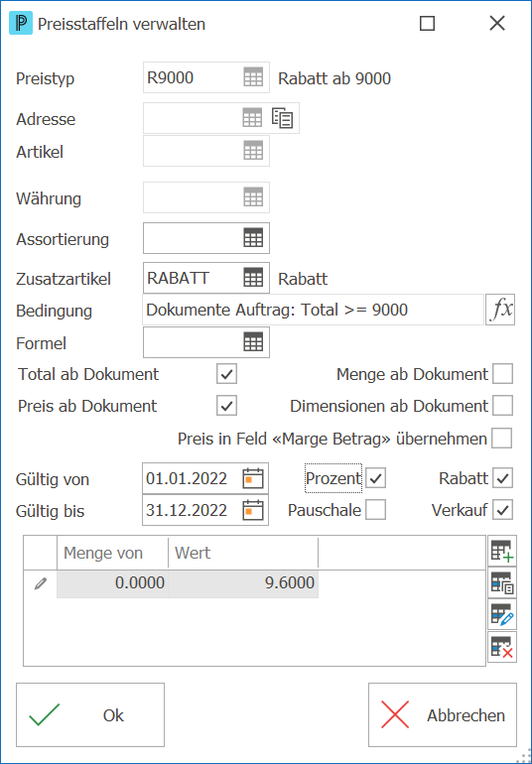Click the Wert column header
Screen dimensions: 532x764
click(x=243, y=553)
